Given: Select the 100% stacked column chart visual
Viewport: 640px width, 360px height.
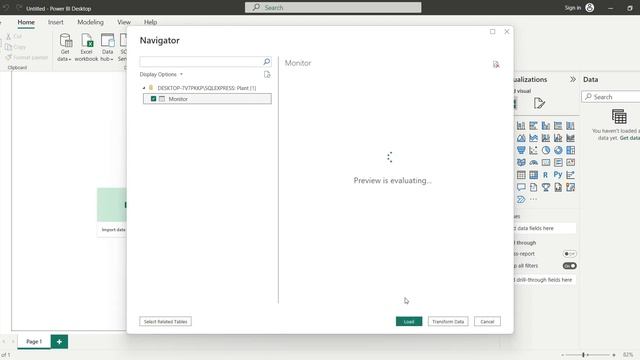Looking at the screenshot, I should (570, 126).
